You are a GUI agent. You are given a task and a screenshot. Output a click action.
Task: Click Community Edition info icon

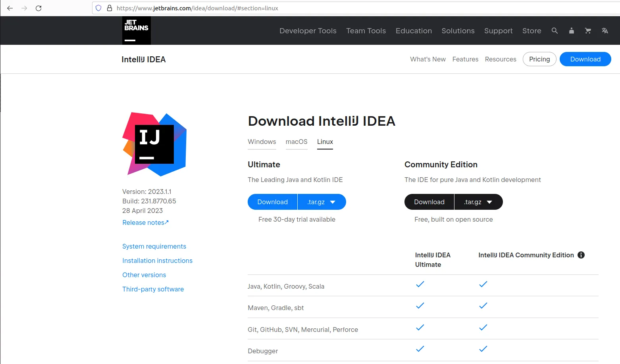pos(581,255)
